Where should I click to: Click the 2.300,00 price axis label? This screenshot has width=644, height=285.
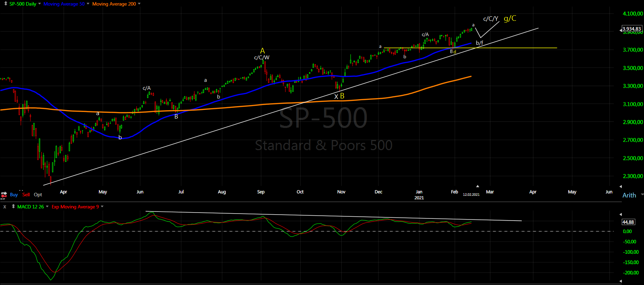pos(633,176)
